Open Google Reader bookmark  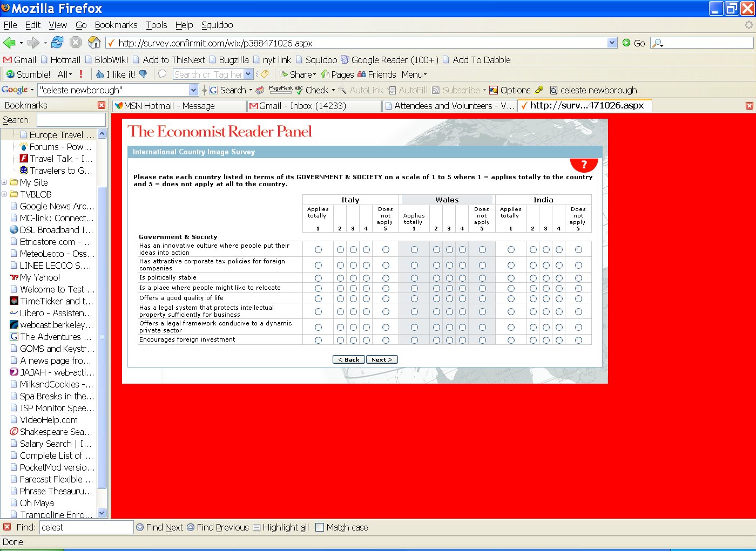(389, 60)
